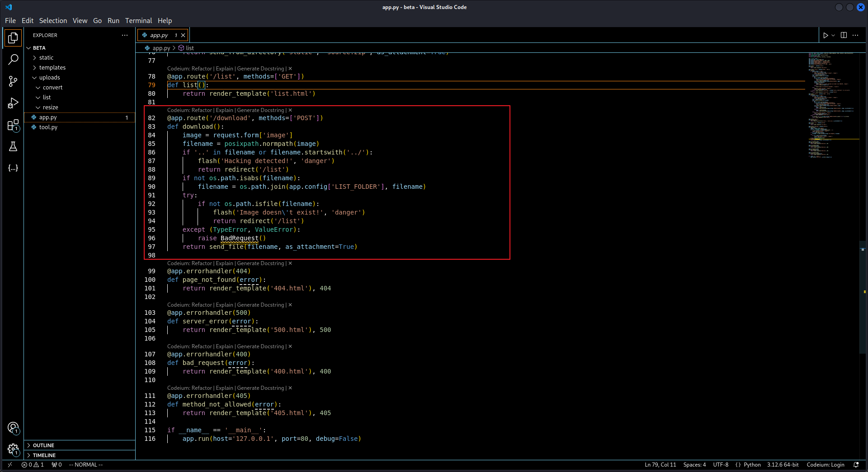Open the Accounts menu icon
This screenshot has width=868, height=472.
tap(13, 428)
